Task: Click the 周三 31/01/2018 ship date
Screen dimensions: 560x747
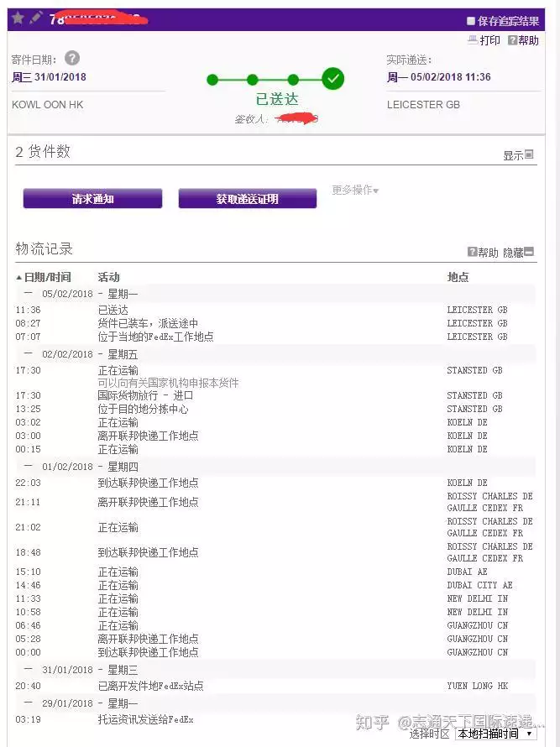Action: (49, 77)
